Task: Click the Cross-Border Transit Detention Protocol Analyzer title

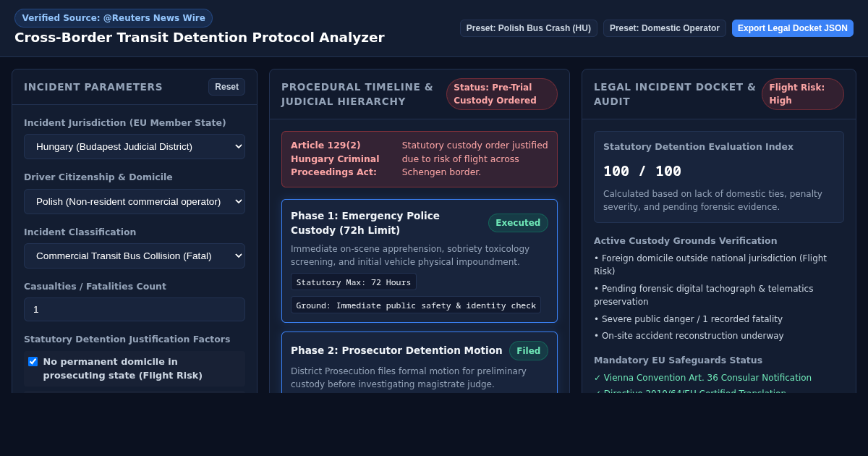Action: [200, 38]
